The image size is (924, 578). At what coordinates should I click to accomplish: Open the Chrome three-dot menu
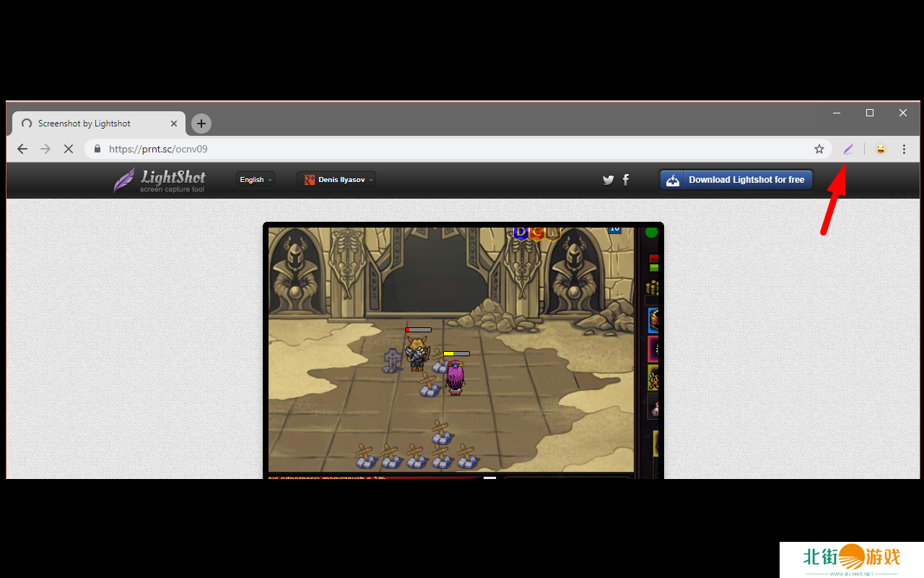(904, 149)
